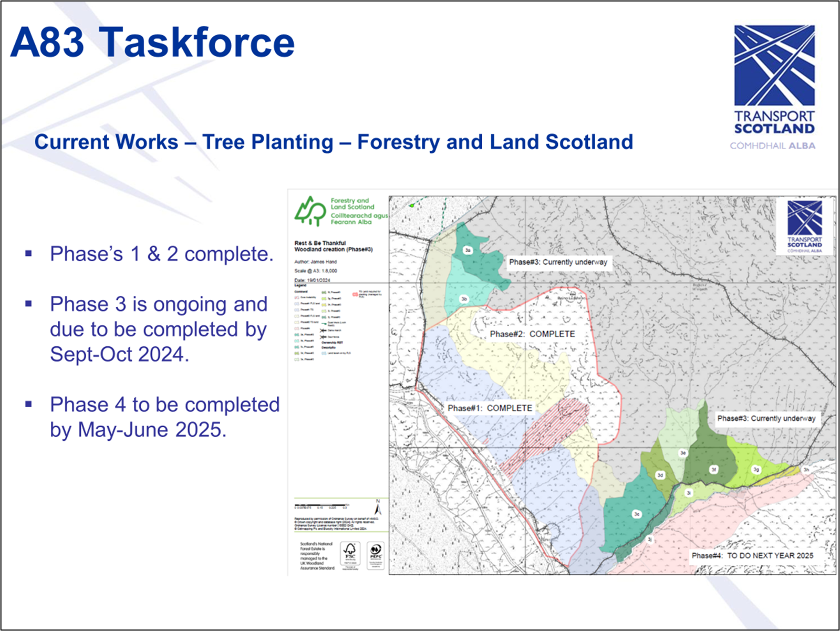The width and height of the screenshot is (840, 631).
Task: Click the small Transport Scotland logo on the map
Action: pos(804,226)
